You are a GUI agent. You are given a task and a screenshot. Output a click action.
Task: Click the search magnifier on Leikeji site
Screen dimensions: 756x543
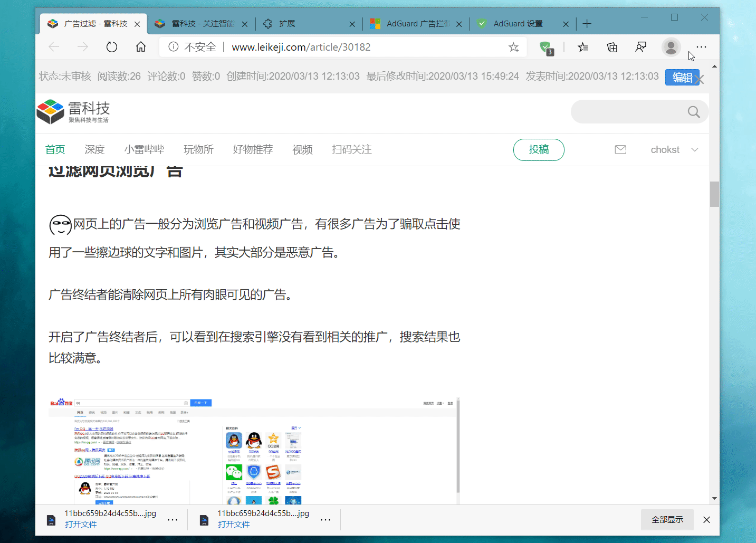click(693, 112)
